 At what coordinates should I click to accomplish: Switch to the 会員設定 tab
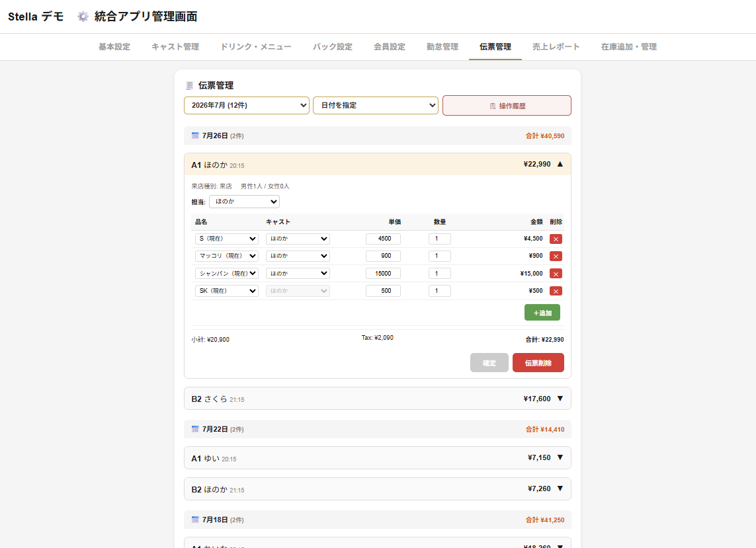[390, 47]
